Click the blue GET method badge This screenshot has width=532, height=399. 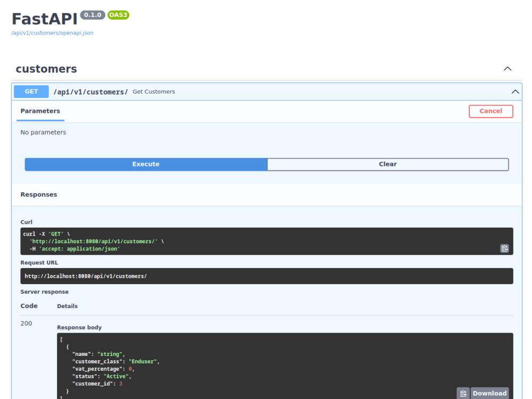tap(31, 91)
